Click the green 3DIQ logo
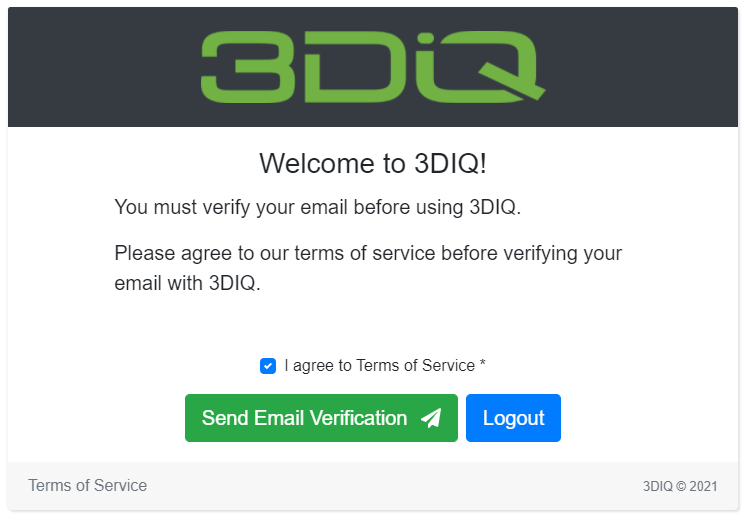This screenshot has height=520, width=749. (373, 67)
